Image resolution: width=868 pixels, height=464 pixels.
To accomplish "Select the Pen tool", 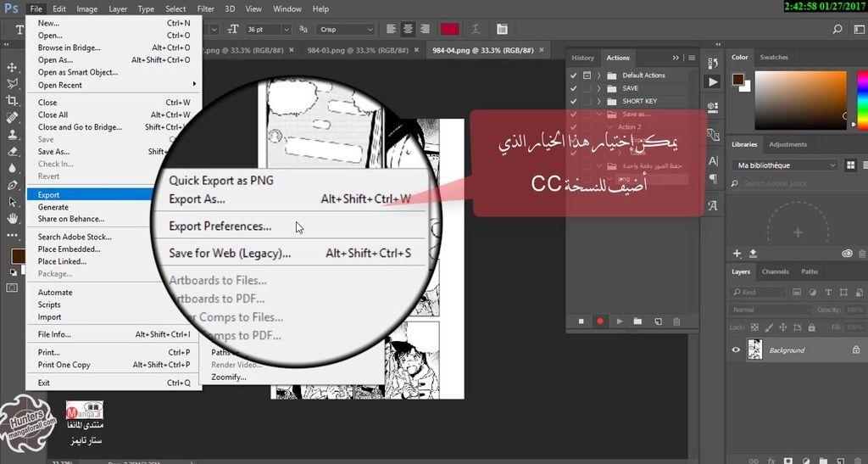I will 12,185.
